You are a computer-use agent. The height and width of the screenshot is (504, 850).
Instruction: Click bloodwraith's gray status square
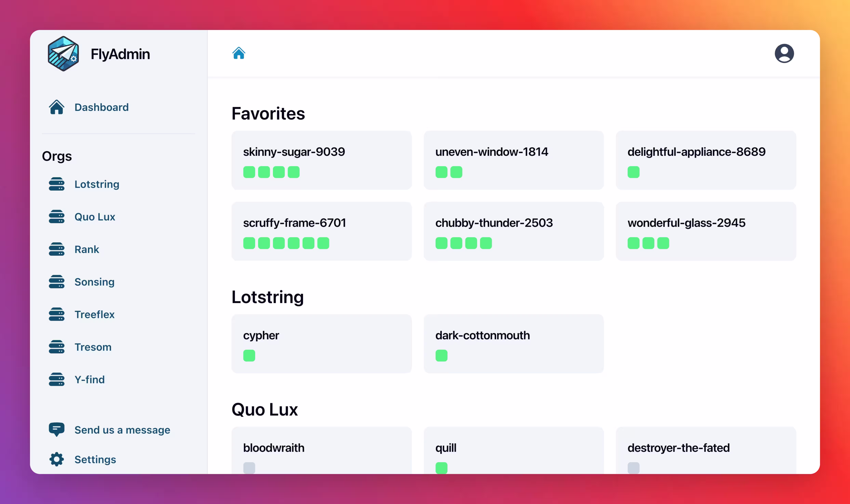[249, 468]
